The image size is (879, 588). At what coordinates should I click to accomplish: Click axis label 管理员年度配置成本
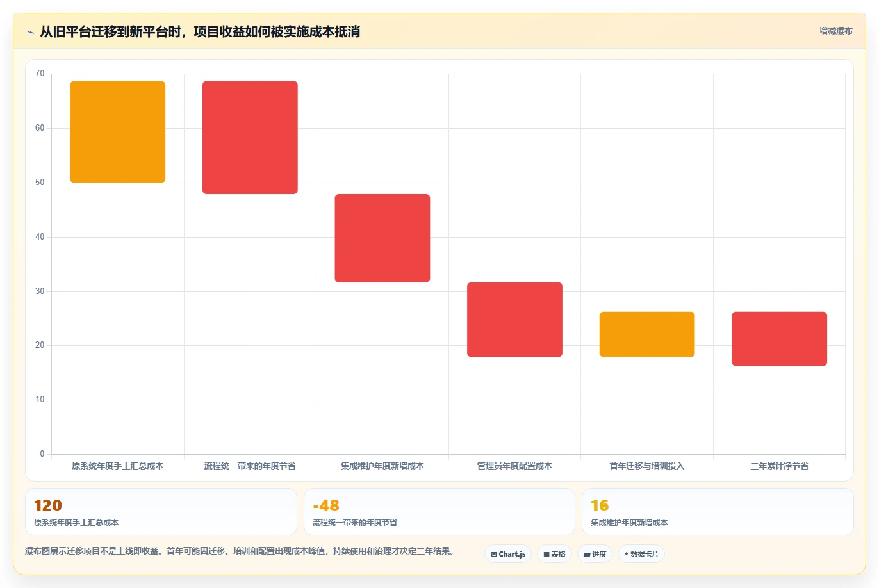tap(514, 466)
